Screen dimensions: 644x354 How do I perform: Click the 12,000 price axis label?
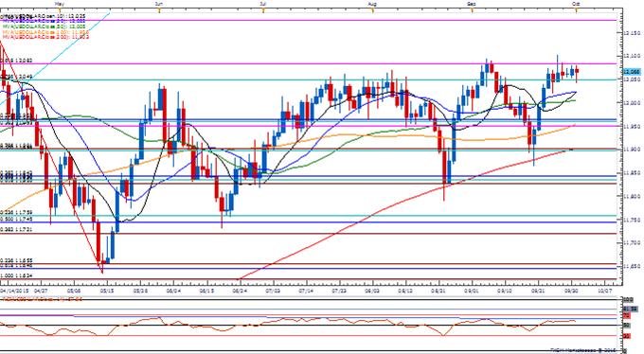(633, 102)
